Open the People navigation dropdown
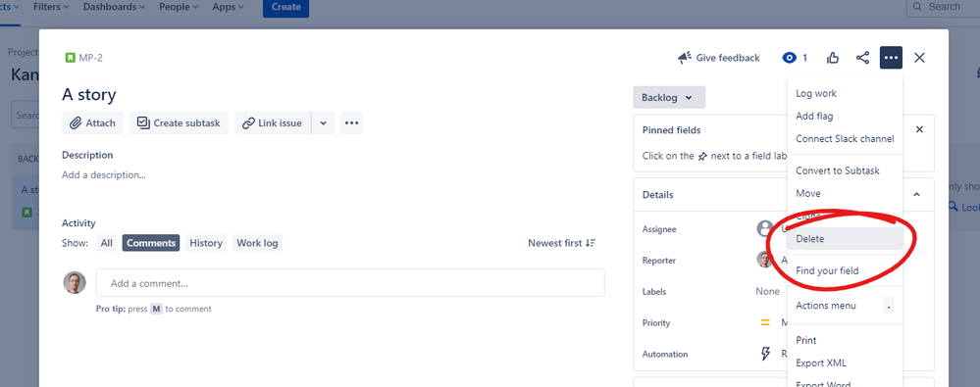The width and height of the screenshot is (980, 387). pyautogui.click(x=179, y=7)
